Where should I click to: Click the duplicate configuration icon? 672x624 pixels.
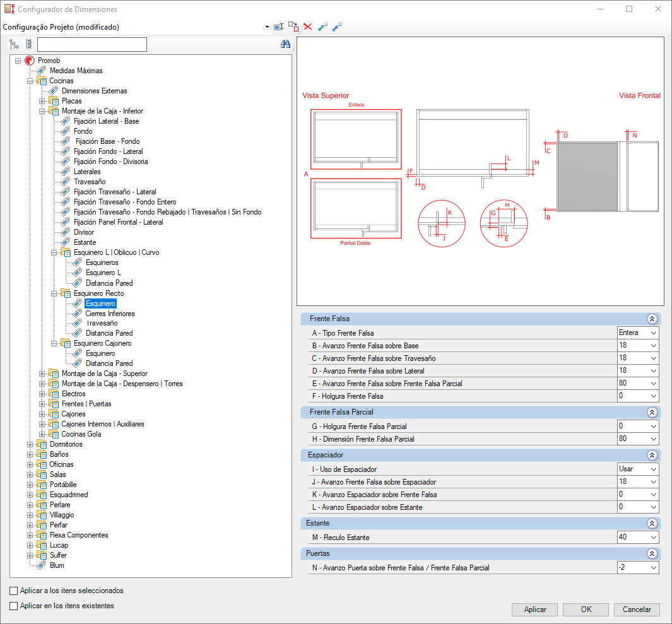[293, 26]
